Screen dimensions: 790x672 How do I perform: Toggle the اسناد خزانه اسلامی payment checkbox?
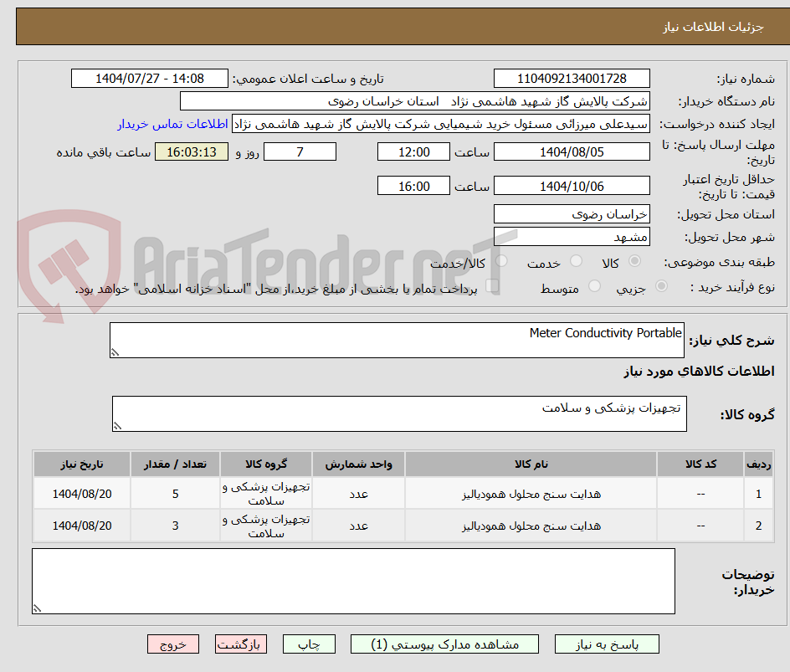click(x=492, y=286)
